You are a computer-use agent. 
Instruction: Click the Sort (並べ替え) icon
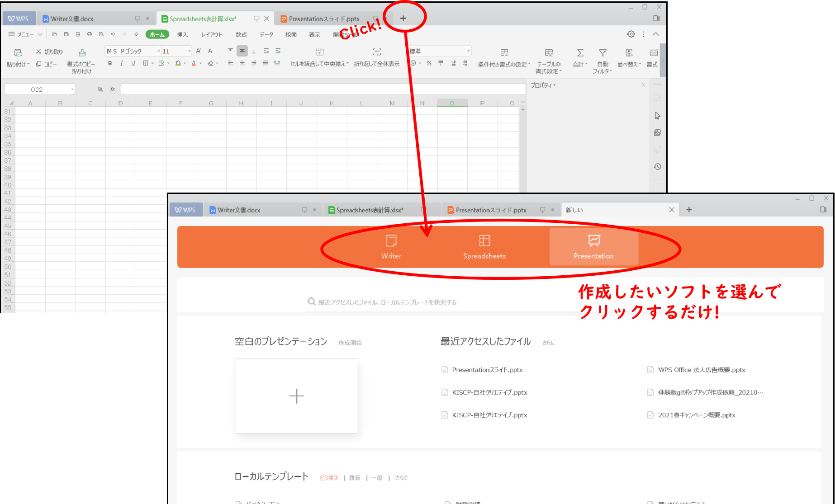[x=629, y=53]
